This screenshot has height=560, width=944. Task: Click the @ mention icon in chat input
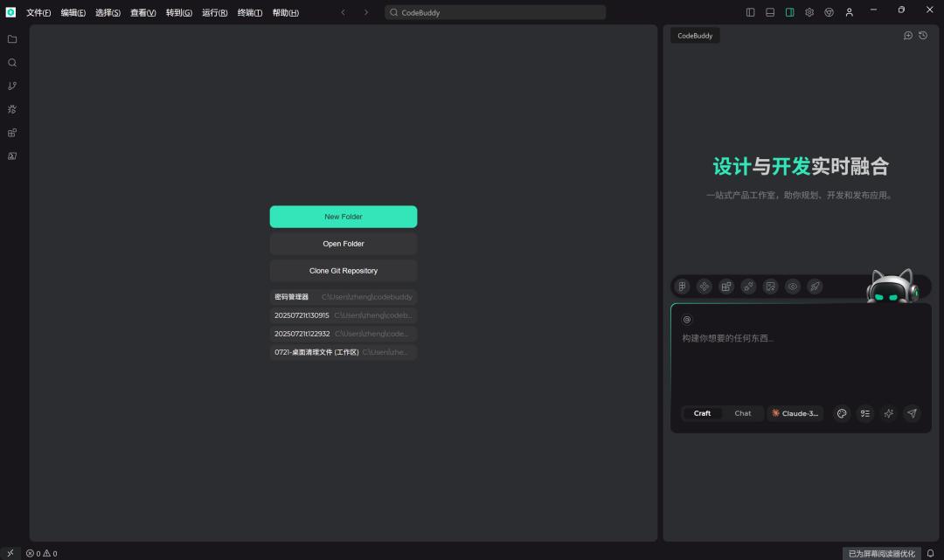click(x=687, y=320)
